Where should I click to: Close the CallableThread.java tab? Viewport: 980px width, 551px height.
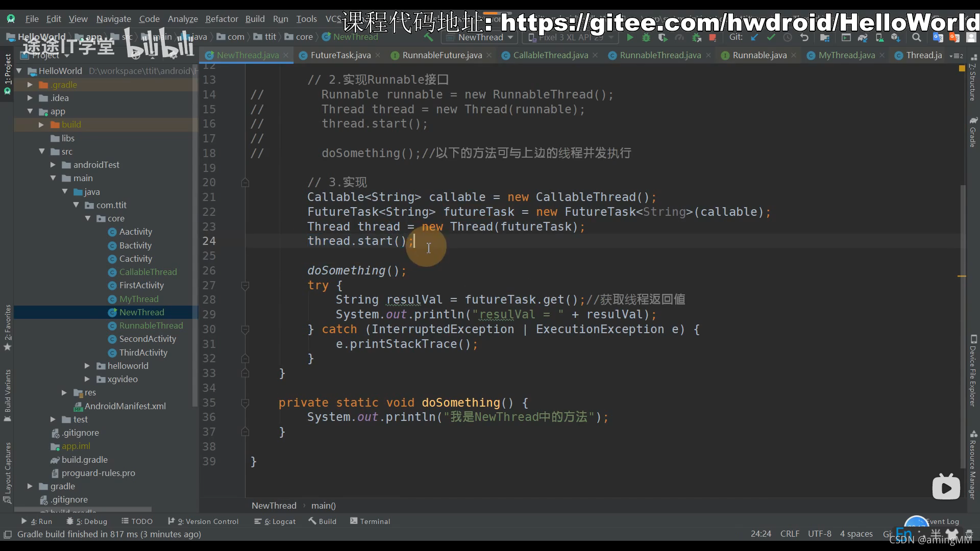click(595, 55)
